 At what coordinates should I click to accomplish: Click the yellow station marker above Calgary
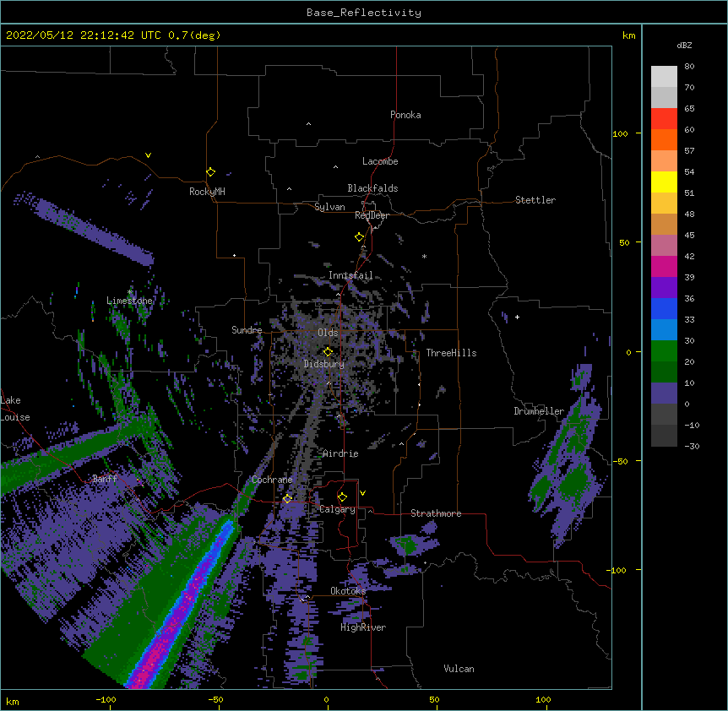pyautogui.click(x=342, y=497)
